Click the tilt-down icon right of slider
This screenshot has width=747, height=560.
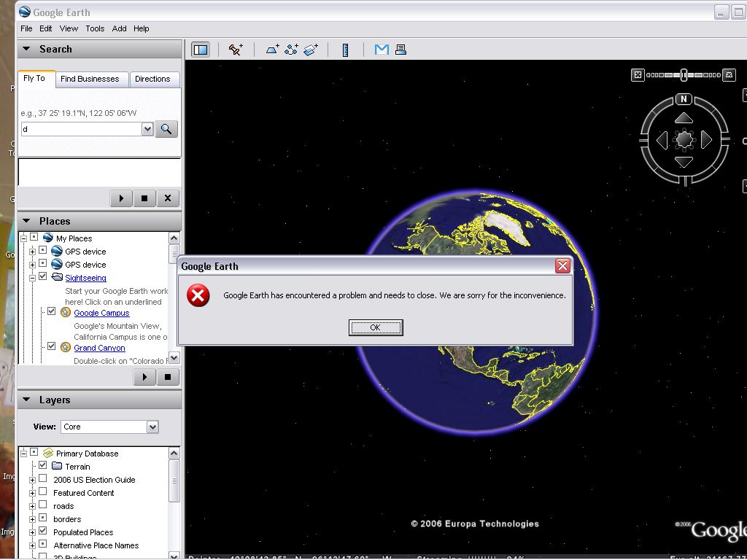point(729,75)
